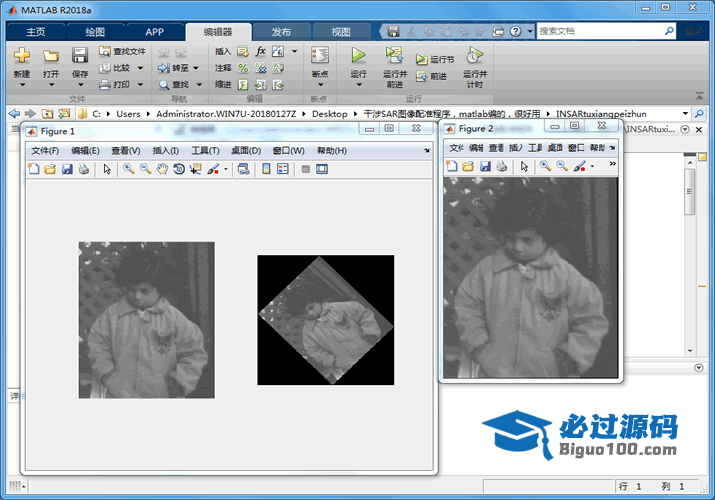Open Help (帮助) menu in Figure 1
The image size is (715, 500).
coord(332,150)
